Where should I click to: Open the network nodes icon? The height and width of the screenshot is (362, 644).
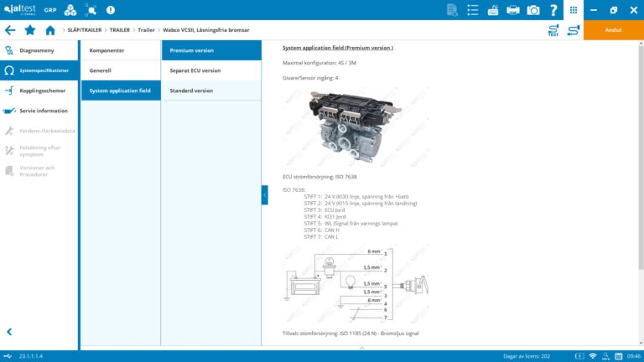pyautogui.click(x=91, y=10)
